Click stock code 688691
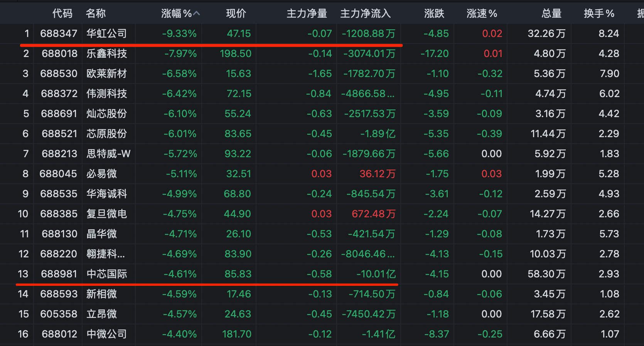The height and width of the screenshot is (346, 644). click(59, 114)
